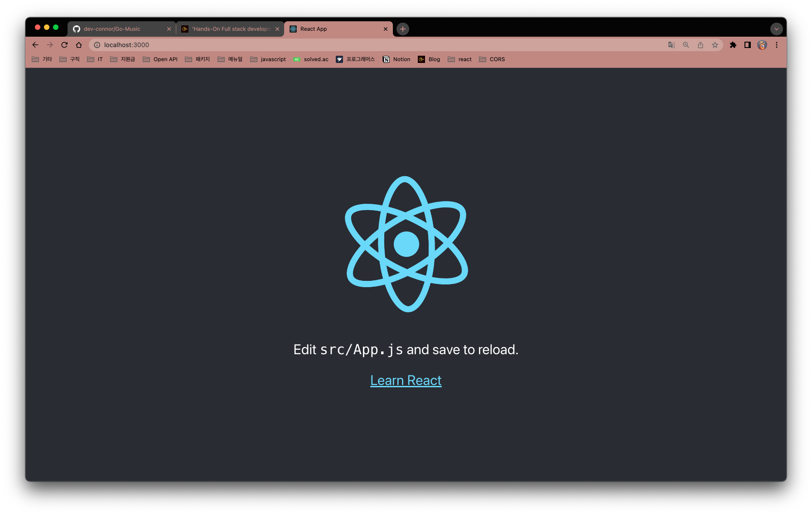Click the spinning React logo

(x=406, y=244)
